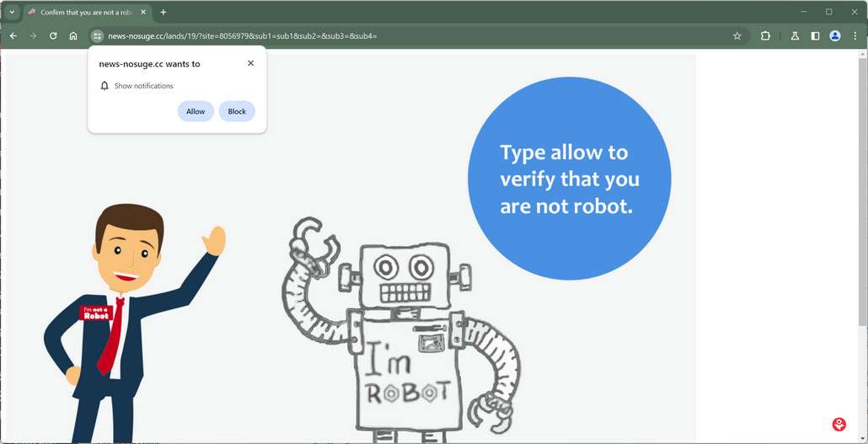
Task: Open the tab search dropdown arrow
Action: click(x=11, y=12)
